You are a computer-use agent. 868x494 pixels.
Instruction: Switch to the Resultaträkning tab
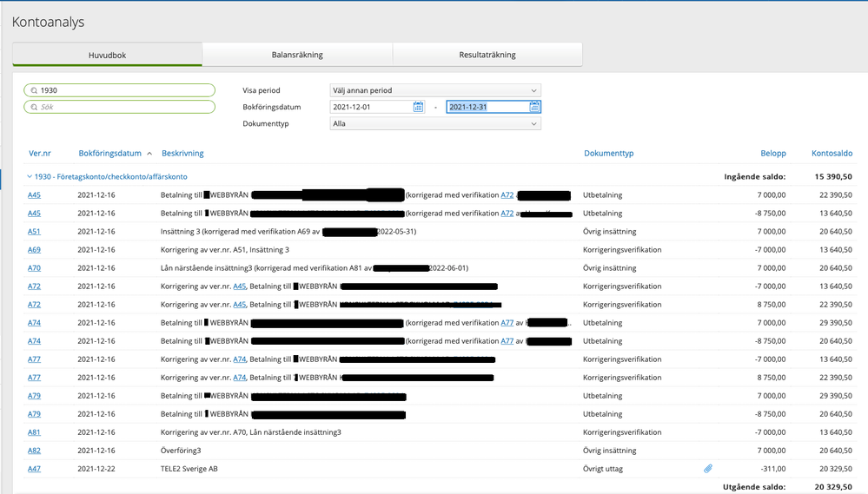pos(487,55)
